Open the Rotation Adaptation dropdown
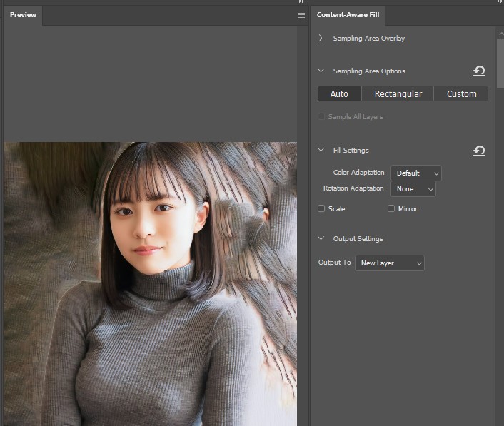This screenshot has width=504, height=426. point(413,189)
